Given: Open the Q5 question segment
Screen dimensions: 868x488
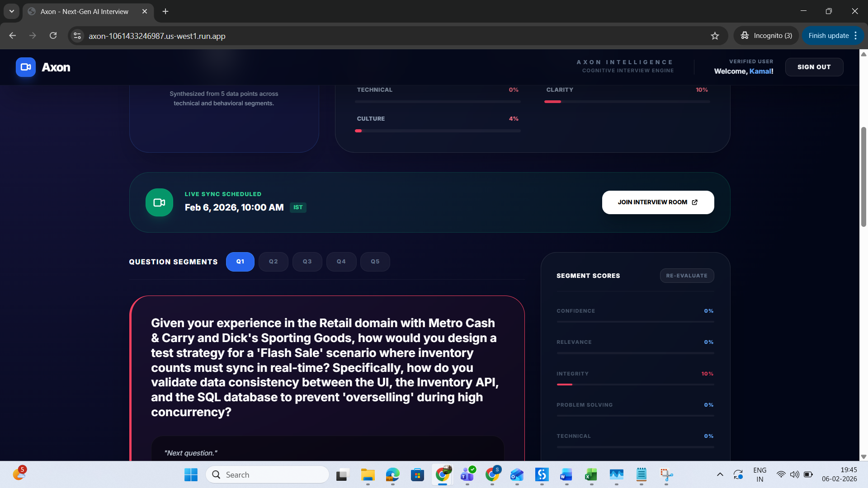Looking at the screenshot, I should [375, 262].
